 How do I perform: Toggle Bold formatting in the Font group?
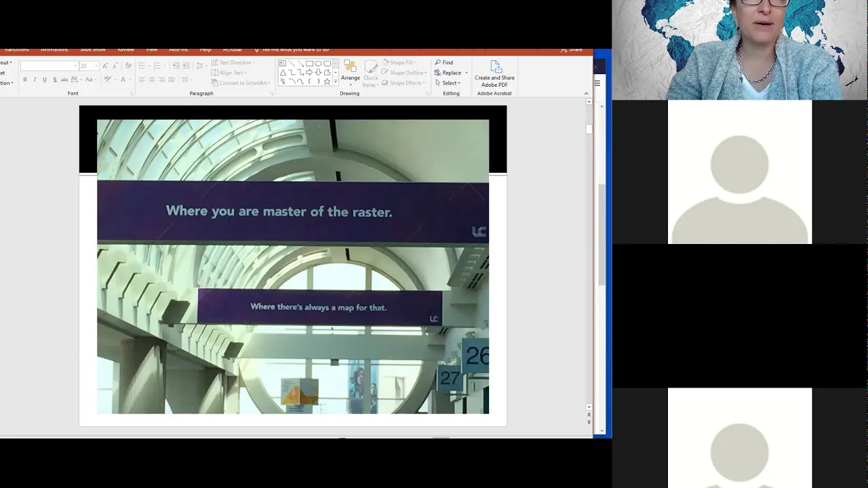(x=25, y=80)
